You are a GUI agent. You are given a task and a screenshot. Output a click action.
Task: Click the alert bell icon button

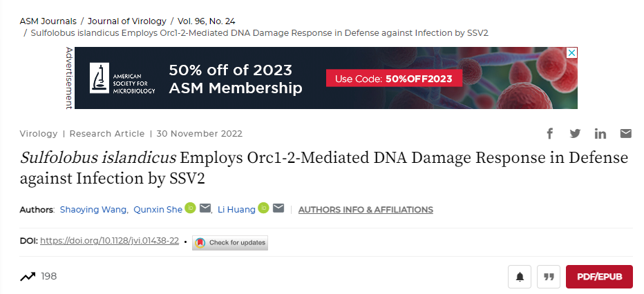[520, 277]
